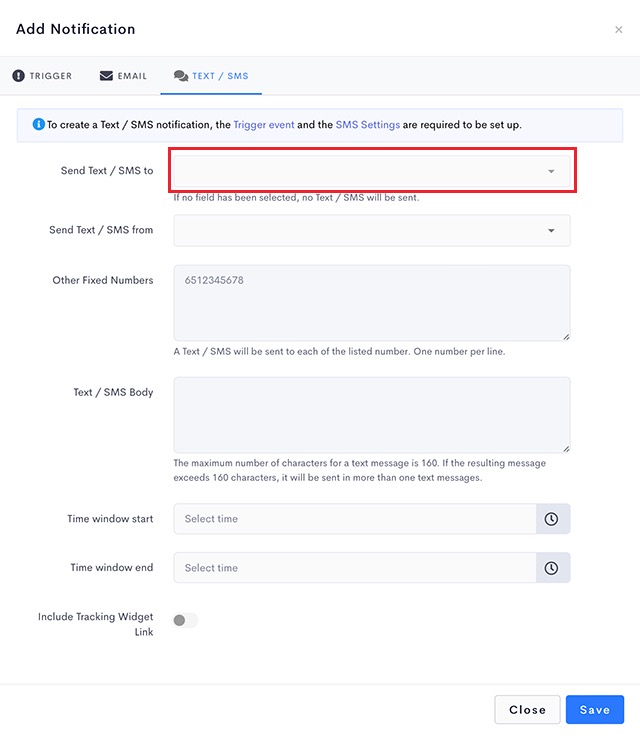Image resolution: width=640 pixels, height=739 pixels.
Task: Click the arrow on Send Text / SMS to
Action: 551,171
